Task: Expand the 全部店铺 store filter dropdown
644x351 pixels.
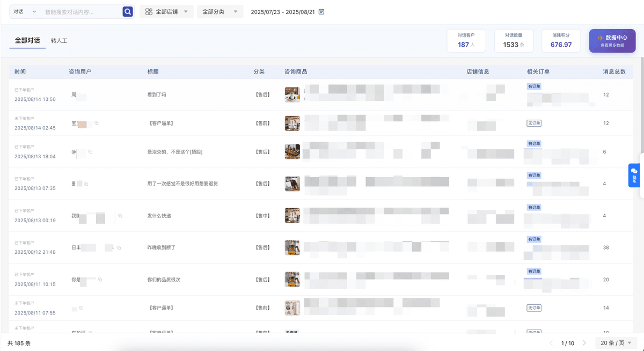Action: (166, 11)
